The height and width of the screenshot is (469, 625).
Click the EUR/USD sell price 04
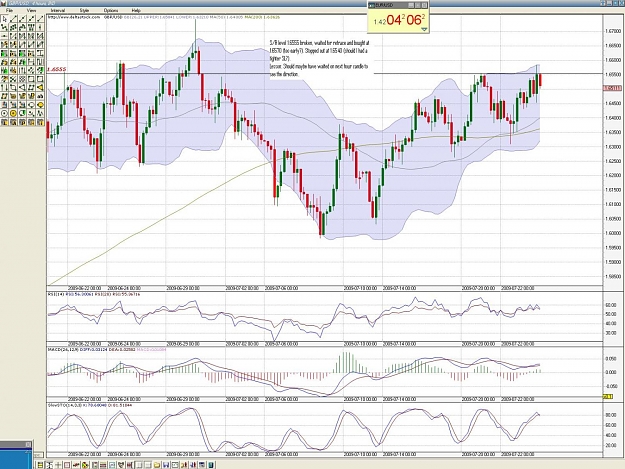point(393,20)
